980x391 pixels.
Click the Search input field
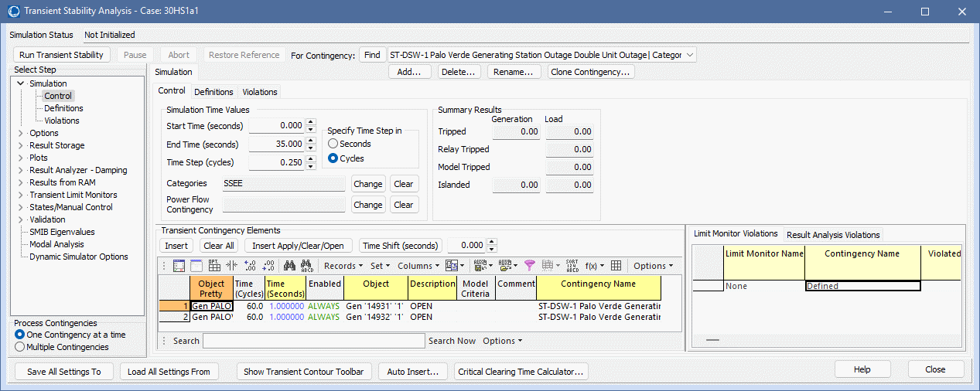pos(313,341)
